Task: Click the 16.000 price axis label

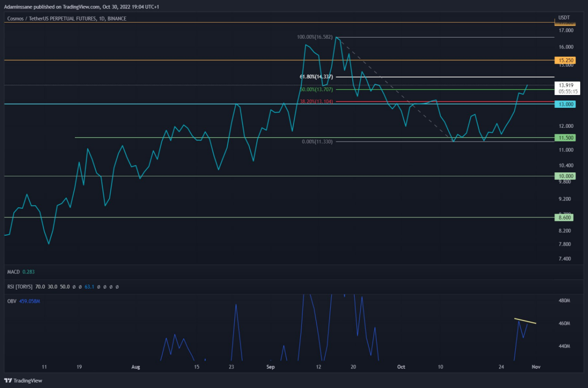Action: pyautogui.click(x=566, y=47)
